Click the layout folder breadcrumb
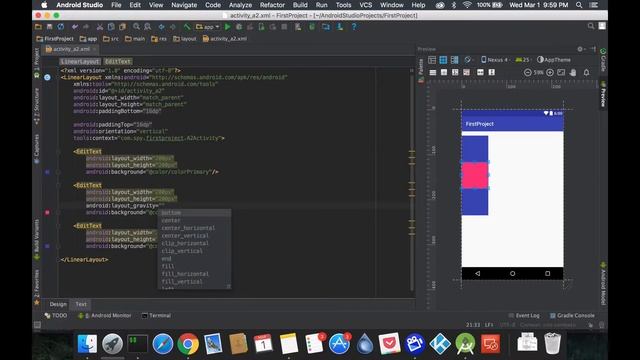Screen dimensions: 640x360 coord(184,39)
